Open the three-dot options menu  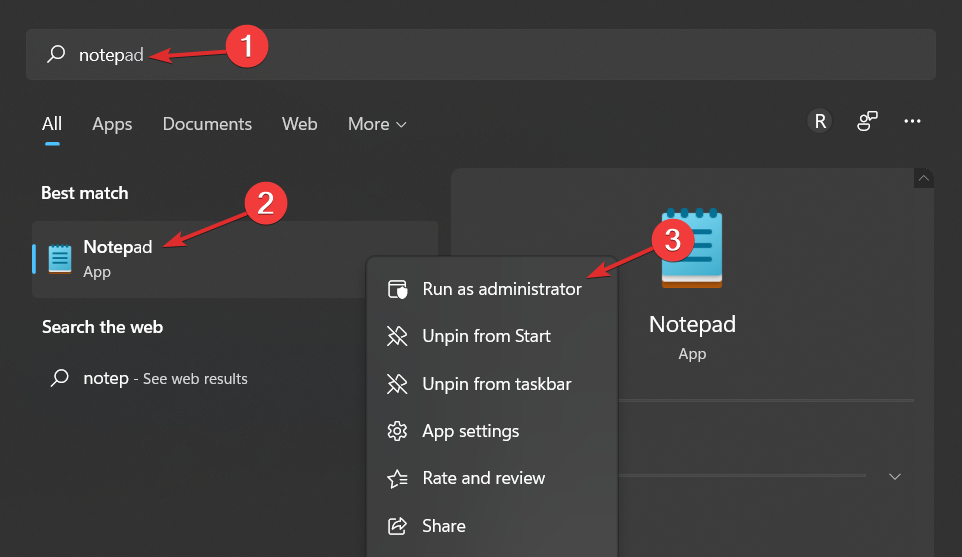[912, 121]
